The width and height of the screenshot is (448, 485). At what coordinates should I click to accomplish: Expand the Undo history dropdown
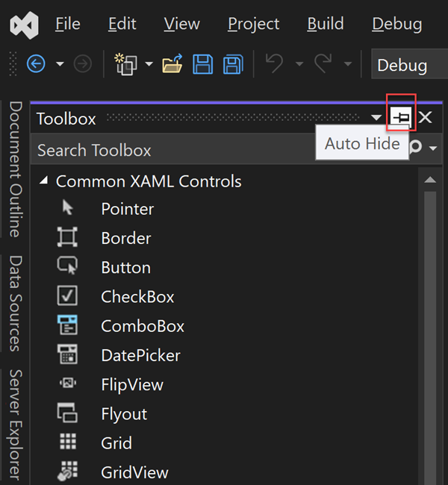(299, 64)
